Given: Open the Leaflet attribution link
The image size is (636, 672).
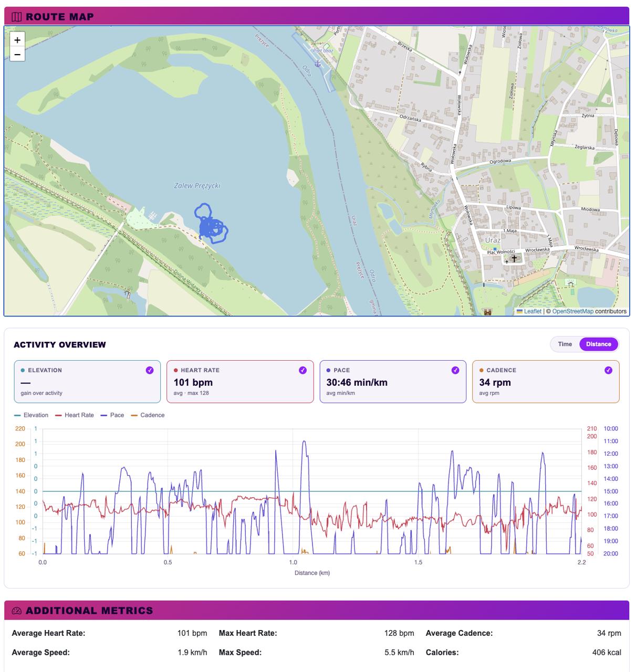Looking at the screenshot, I should [533, 311].
